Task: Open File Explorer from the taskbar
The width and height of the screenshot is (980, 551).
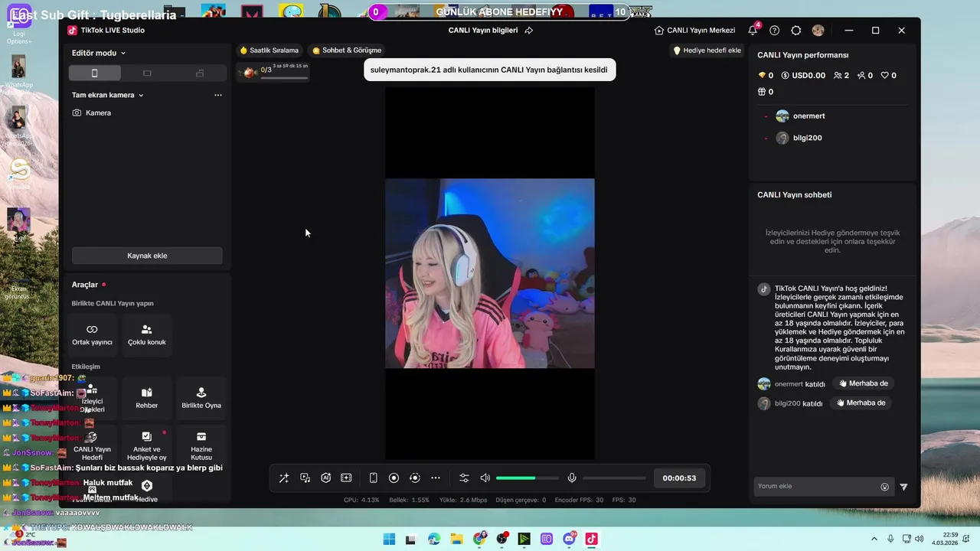Action: coord(456,539)
